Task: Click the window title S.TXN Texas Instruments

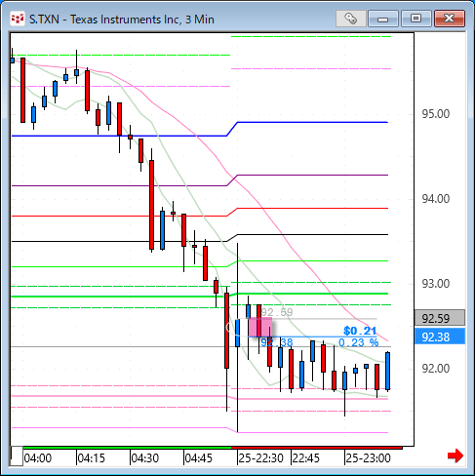Action: coord(122,20)
